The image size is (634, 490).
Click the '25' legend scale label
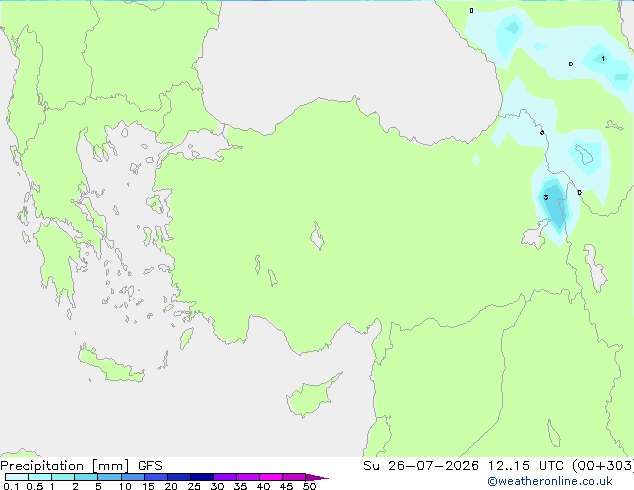(194, 486)
